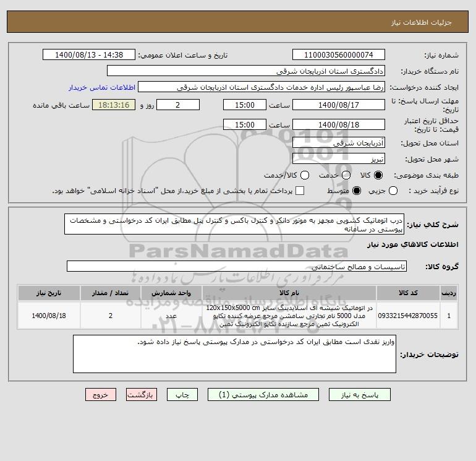This screenshot has height=461, width=476.
Task: Click the remaining time 18:13:16 field
Action: click(x=114, y=105)
